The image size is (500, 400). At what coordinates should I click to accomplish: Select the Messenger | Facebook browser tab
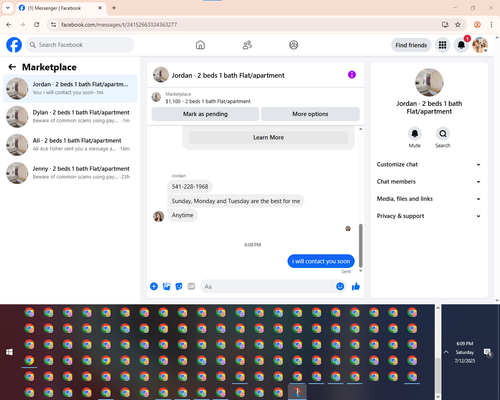pos(60,8)
